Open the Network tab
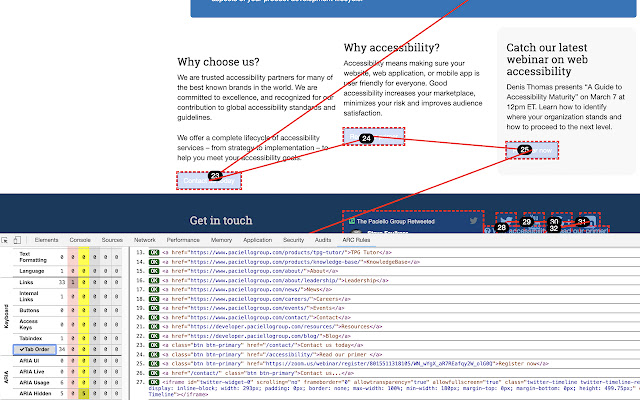 (145, 240)
